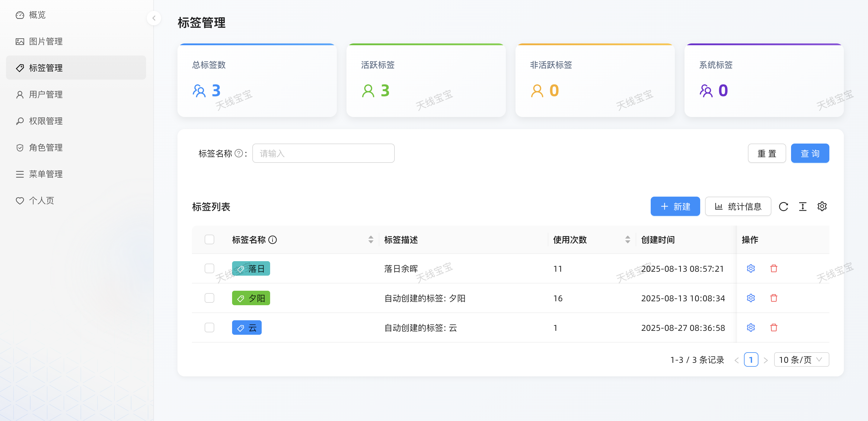
Task: Delete the 云 tag using the trash icon
Action: 774,328
